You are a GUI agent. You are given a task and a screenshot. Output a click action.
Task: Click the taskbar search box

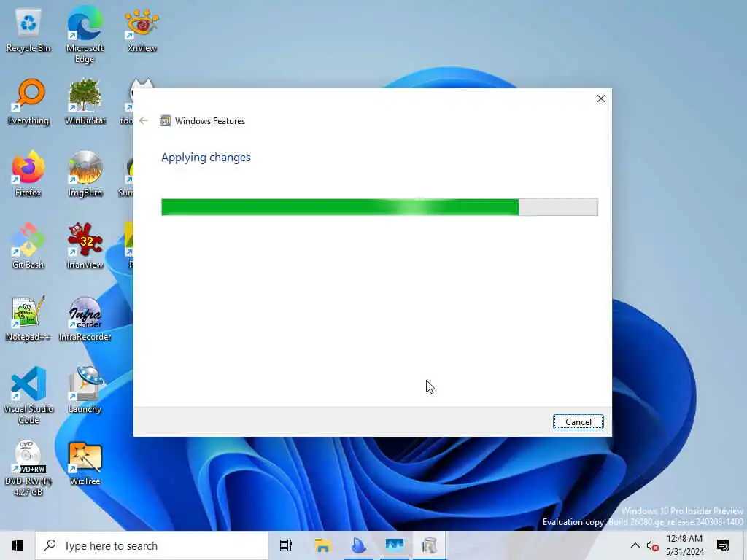[x=152, y=545]
